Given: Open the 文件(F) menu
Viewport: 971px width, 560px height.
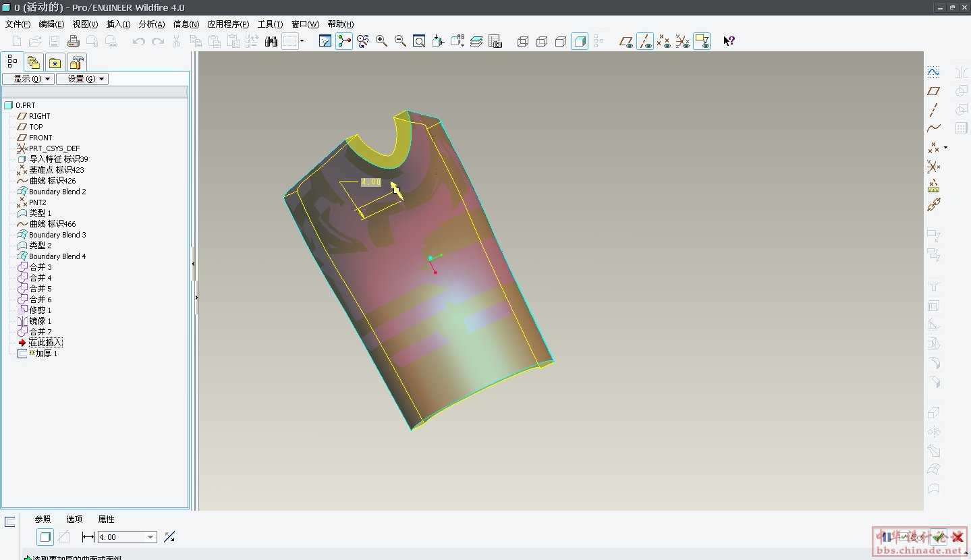Looking at the screenshot, I should [x=18, y=24].
